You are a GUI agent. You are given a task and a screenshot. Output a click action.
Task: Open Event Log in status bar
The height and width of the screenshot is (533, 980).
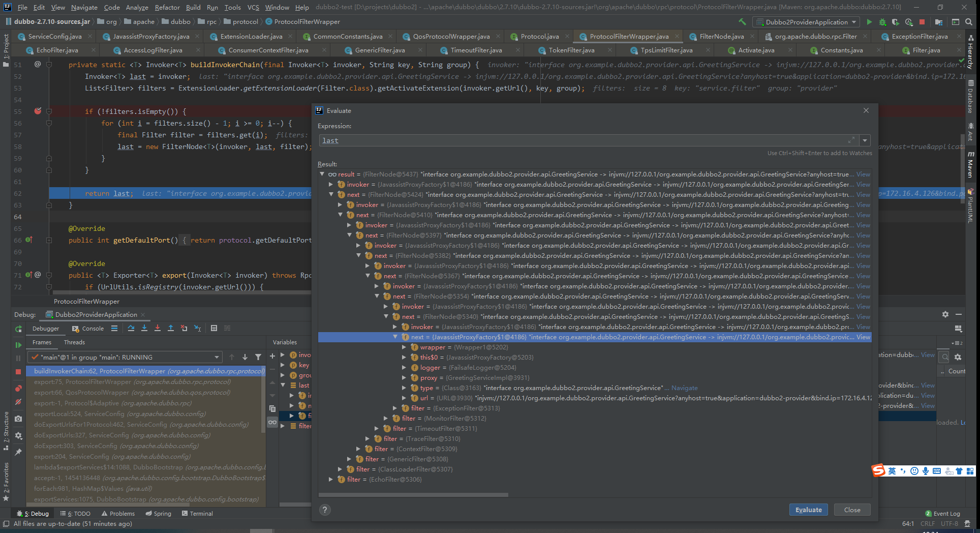pyautogui.click(x=942, y=513)
